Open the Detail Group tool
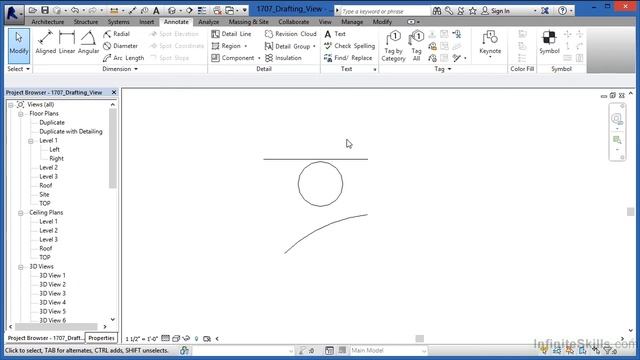Image resolution: width=640 pixels, height=360 pixels. coord(290,46)
